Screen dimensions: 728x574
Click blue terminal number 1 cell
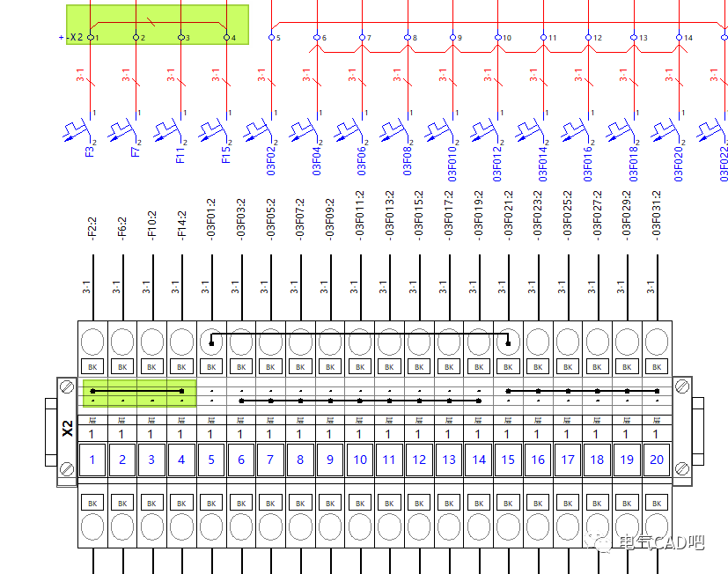pos(92,460)
